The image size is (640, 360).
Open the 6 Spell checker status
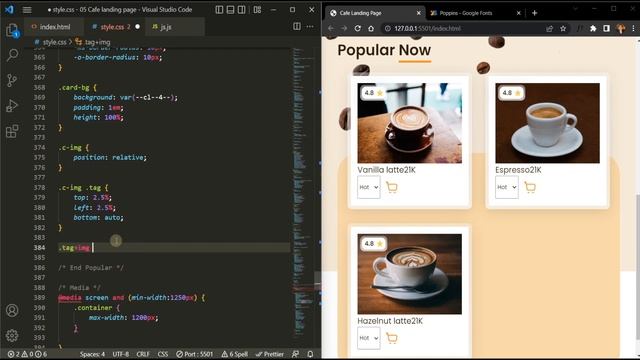(235, 354)
